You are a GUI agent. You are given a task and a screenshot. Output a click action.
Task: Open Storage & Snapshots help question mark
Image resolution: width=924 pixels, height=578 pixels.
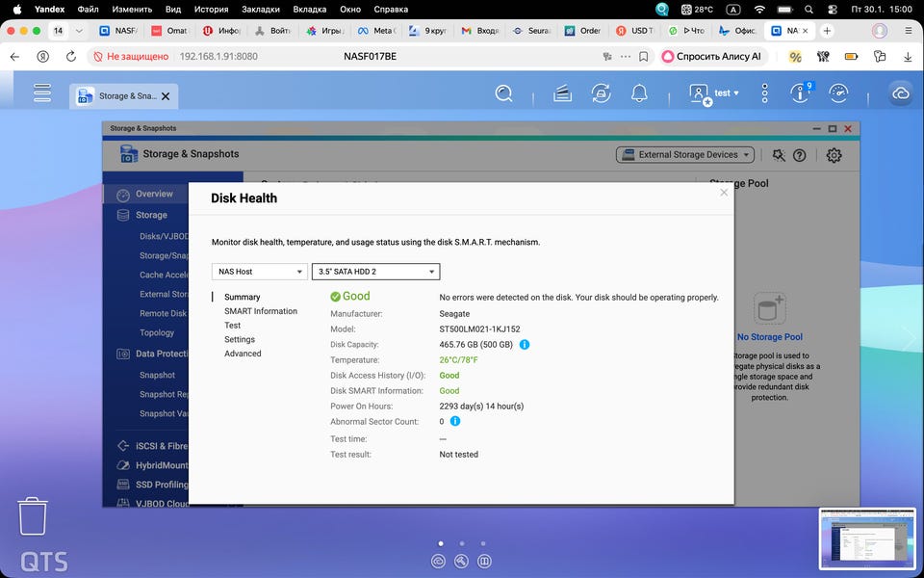click(x=799, y=155)
